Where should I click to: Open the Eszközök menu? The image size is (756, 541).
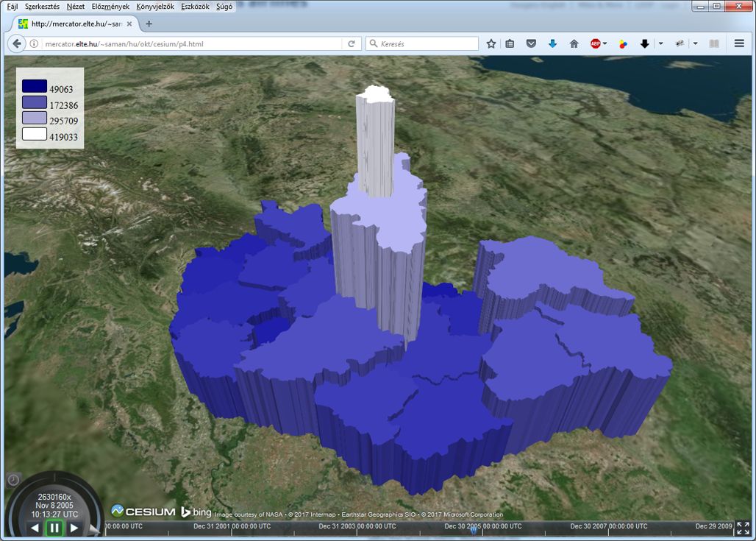[195, 7]
